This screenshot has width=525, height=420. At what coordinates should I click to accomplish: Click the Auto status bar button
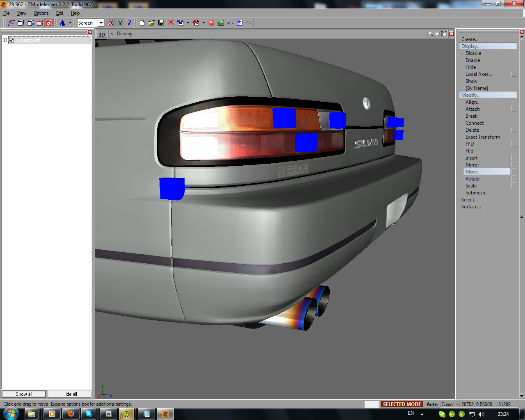point(432,404)
